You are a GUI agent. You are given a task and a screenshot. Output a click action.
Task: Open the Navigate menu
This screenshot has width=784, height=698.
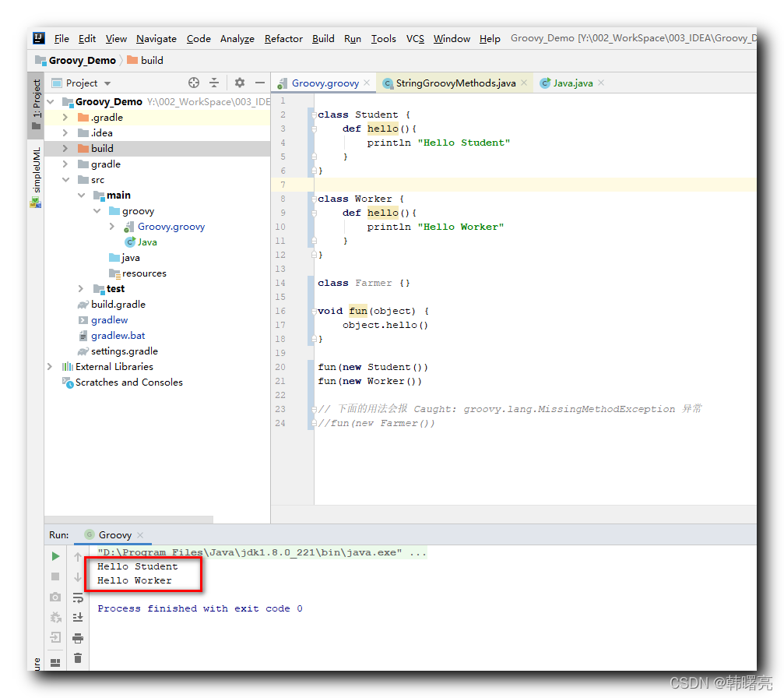pyautogui.click(x=156, y=38)
